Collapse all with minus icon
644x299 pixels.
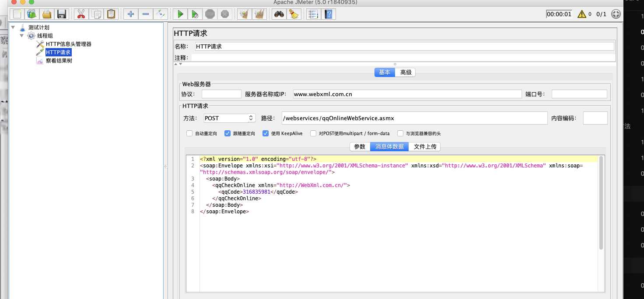(x=146, y=14)
